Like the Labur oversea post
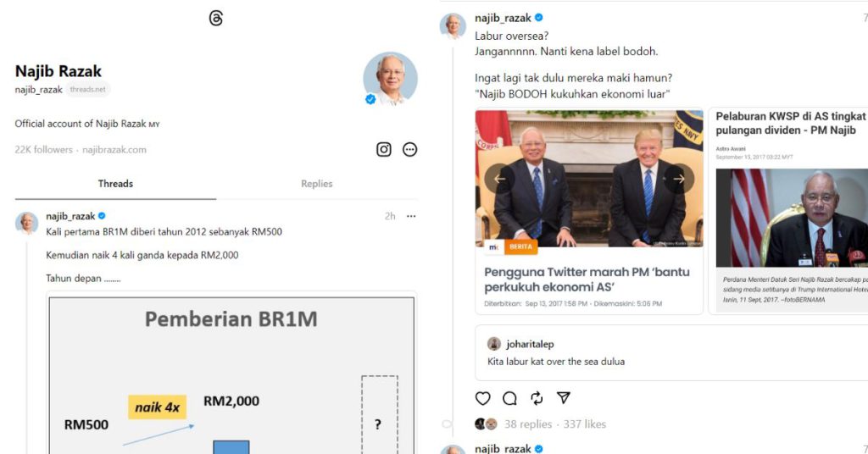Image resolution: width=868 pixels, height=454 pixels. (482, 398)
